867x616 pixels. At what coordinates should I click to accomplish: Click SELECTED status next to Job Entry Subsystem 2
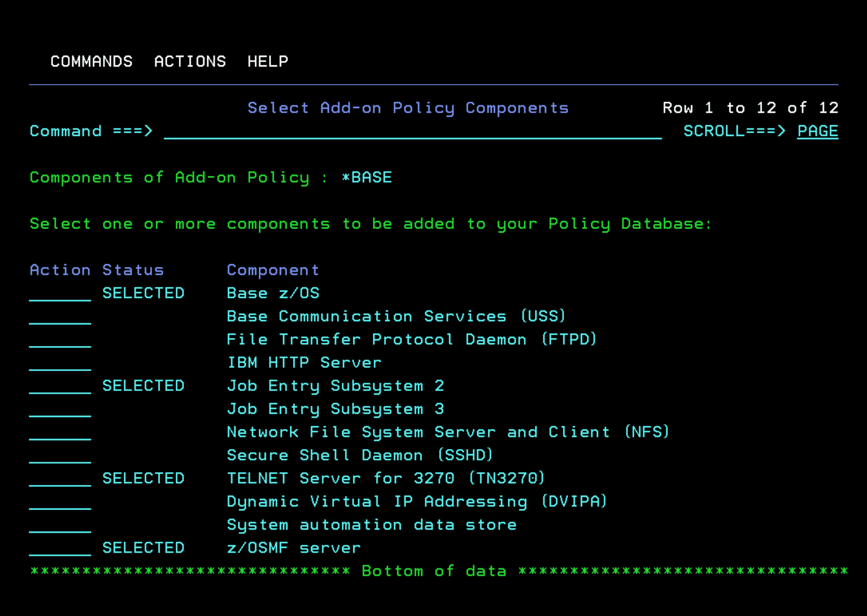(143, 386)
